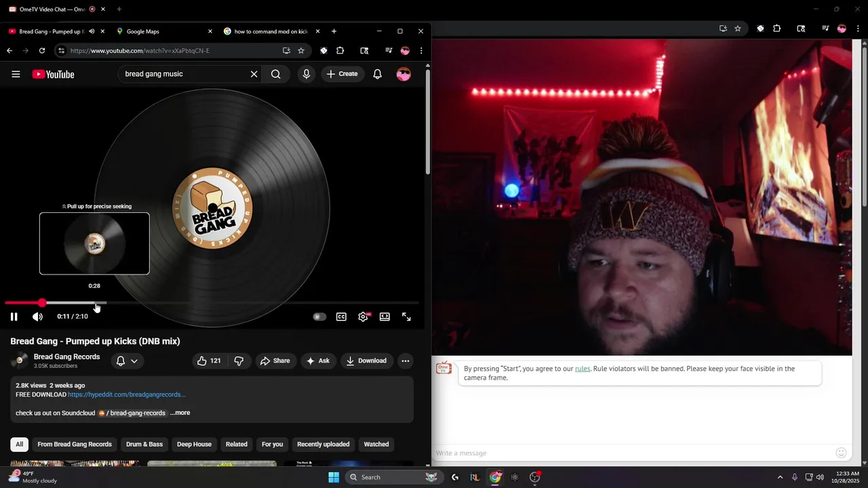View site information icon in address bar

tap(61, 51)
